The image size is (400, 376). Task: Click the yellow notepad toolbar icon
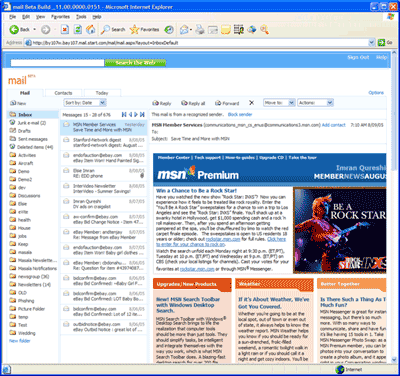click(226, 30)
